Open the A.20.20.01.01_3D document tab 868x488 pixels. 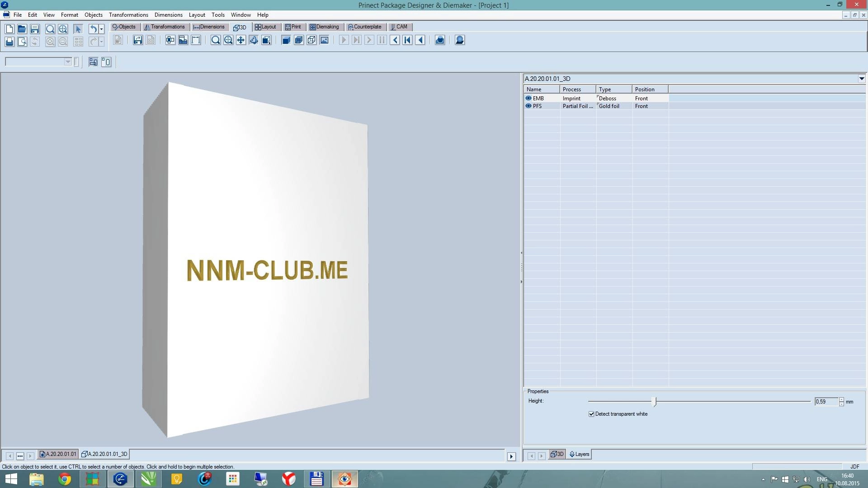tap(104, 454)
